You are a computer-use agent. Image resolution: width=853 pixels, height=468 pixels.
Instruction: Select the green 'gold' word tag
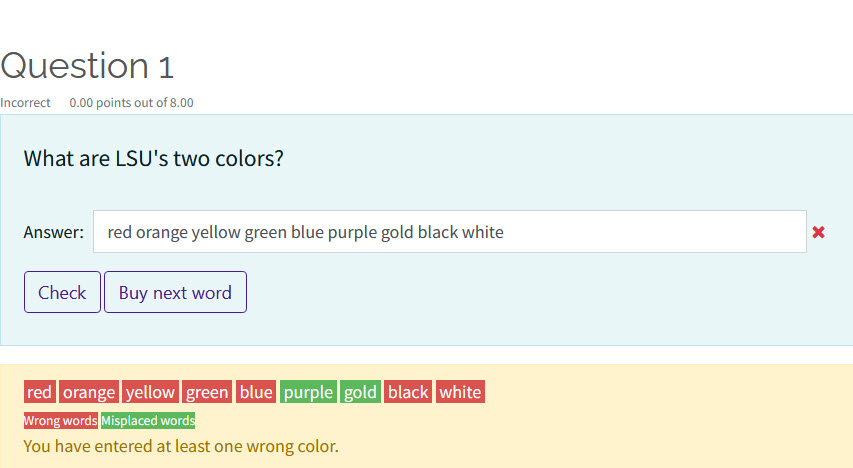[x=360, y=392]
